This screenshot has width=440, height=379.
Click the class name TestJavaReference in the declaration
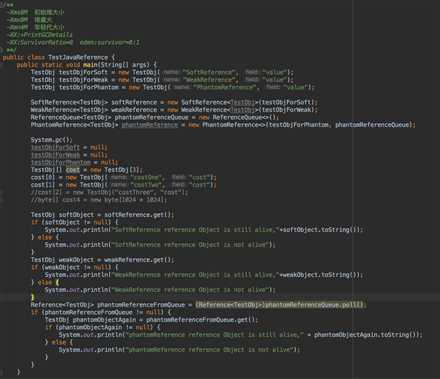78,57
